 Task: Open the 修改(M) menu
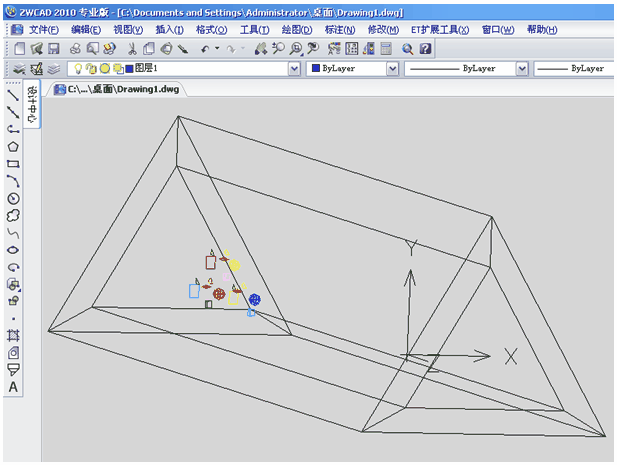383,30
